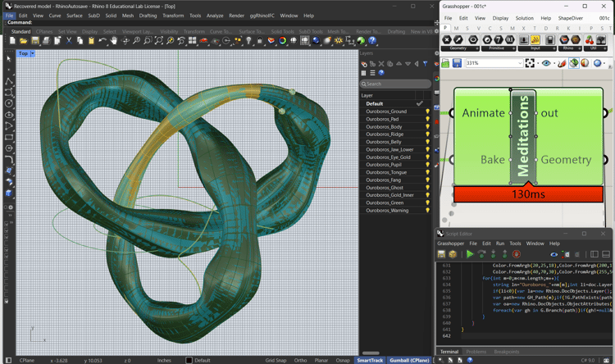Toggle visibility bulb of Ouroboros_Ground layer
Image resolution: width=615 pixels, height=364 pixels.
coord(427,111)
